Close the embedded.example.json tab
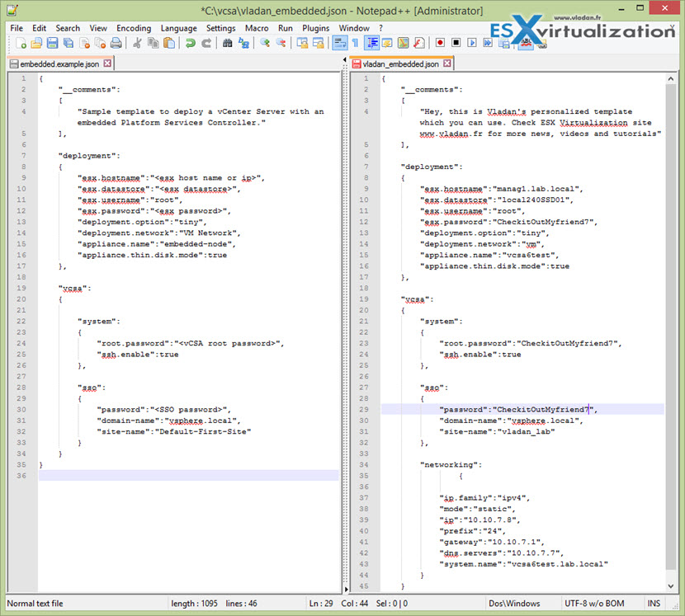685x616 pixels. 107,63
